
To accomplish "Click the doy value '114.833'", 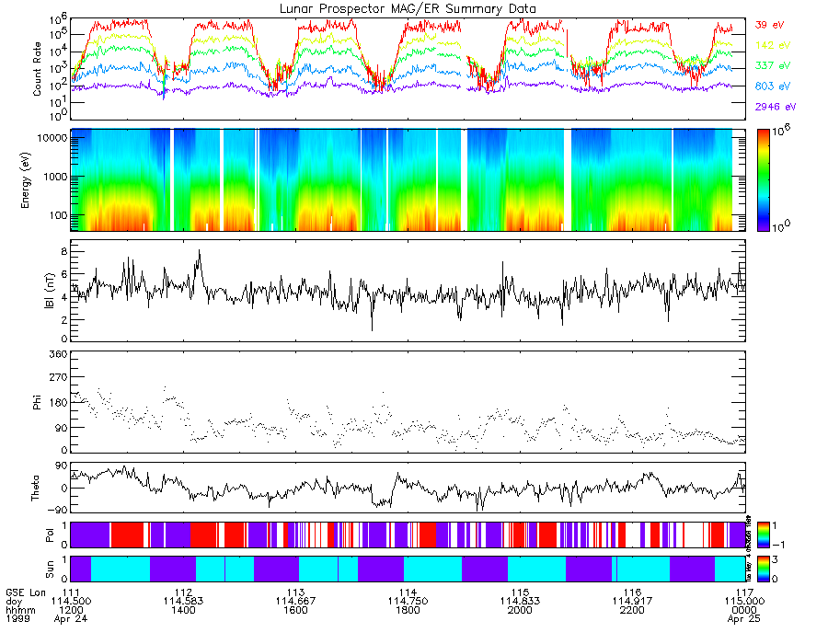I will (520, 602).
